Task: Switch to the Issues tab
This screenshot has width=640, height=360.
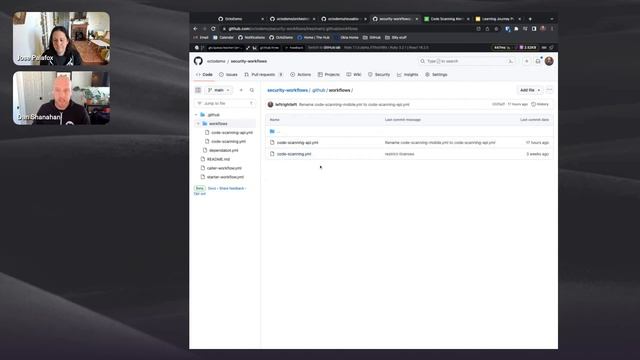Action: click(228, 75)
